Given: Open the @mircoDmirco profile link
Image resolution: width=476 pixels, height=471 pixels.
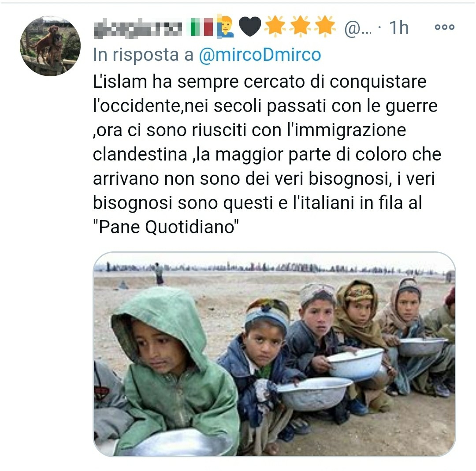Looking at the screenshot, I should 260,55.
